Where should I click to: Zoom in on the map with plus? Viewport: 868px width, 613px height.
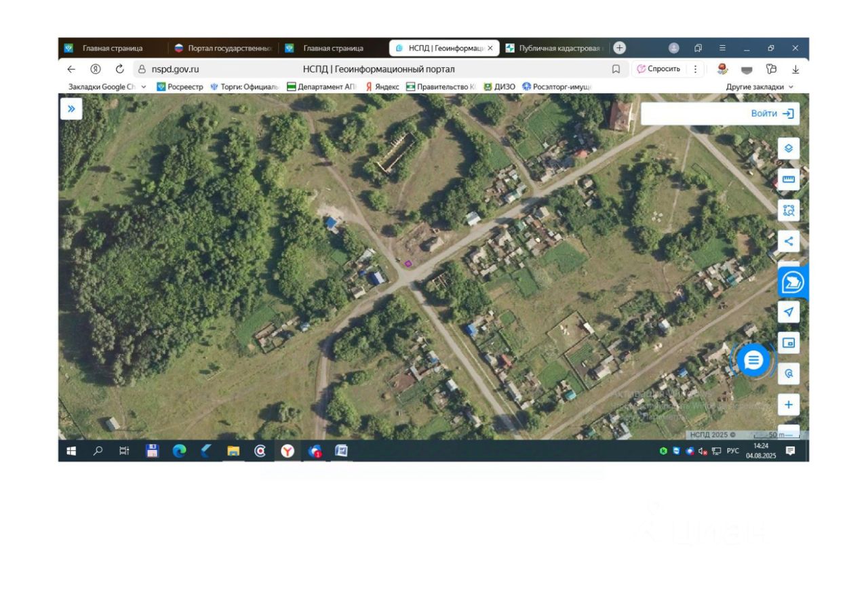pyautogui.click(x=788, y=405)
